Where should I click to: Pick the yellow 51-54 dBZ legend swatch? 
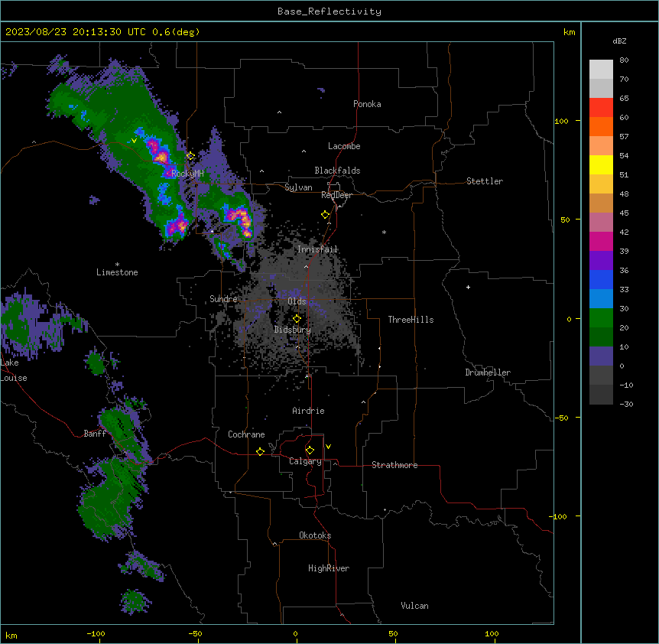[x=601, y=164]
